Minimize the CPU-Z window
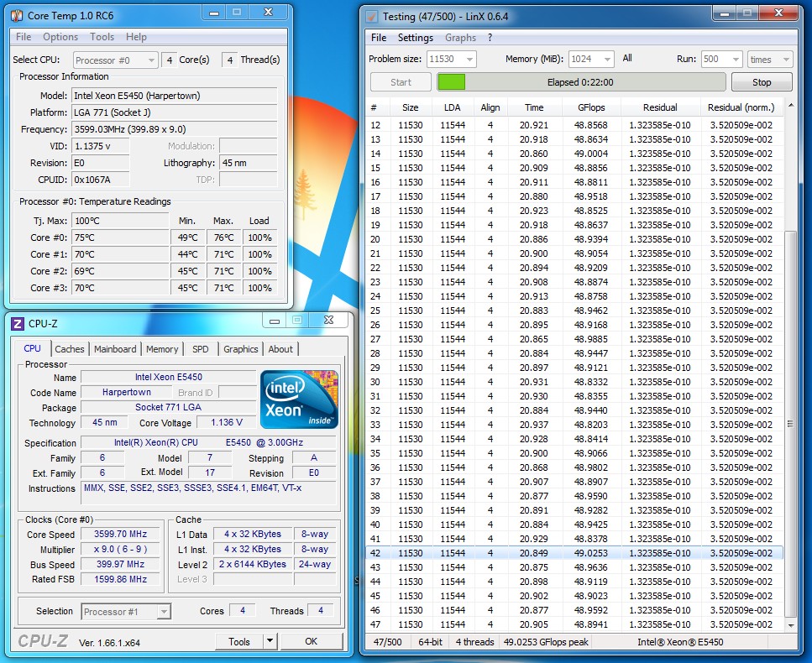 (x=275, y=321)
